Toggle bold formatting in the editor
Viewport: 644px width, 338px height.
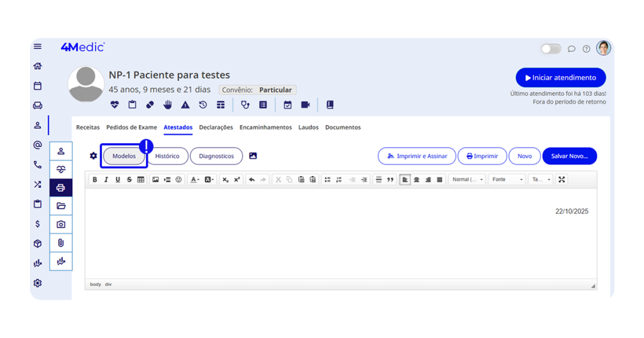click(x=95, y=180)
